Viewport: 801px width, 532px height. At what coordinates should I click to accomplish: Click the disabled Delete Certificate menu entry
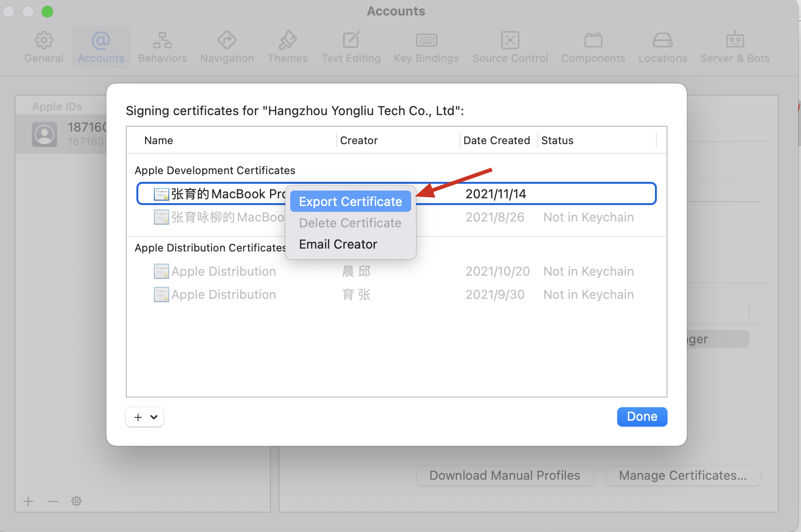pyautogui.click(x=351, y=223)
